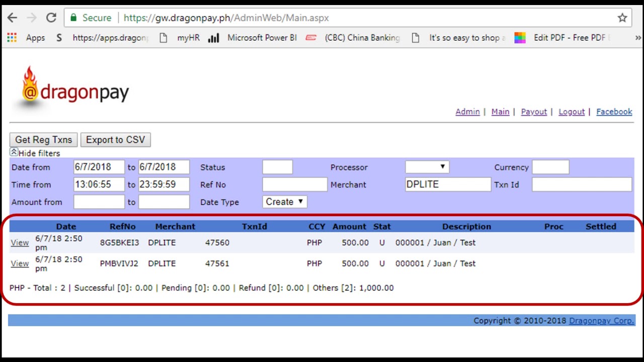
Task: Click the browser Forward arrow
Action: [32, 18]
